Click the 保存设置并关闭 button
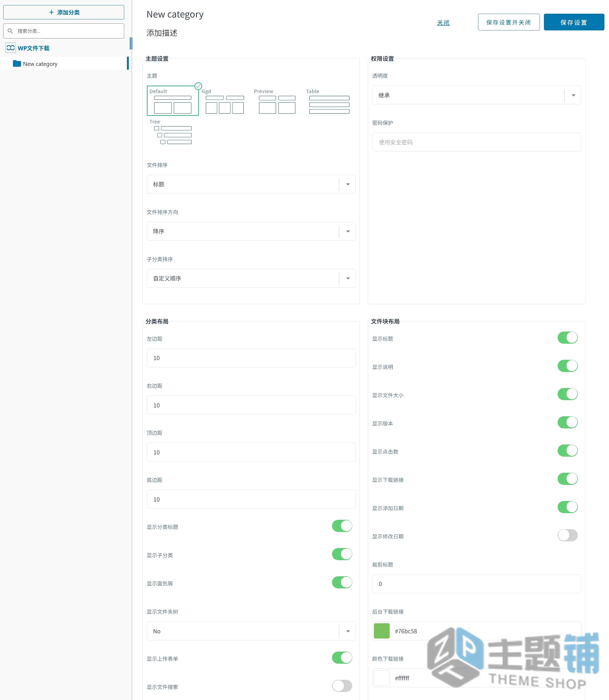 [508, 22]
